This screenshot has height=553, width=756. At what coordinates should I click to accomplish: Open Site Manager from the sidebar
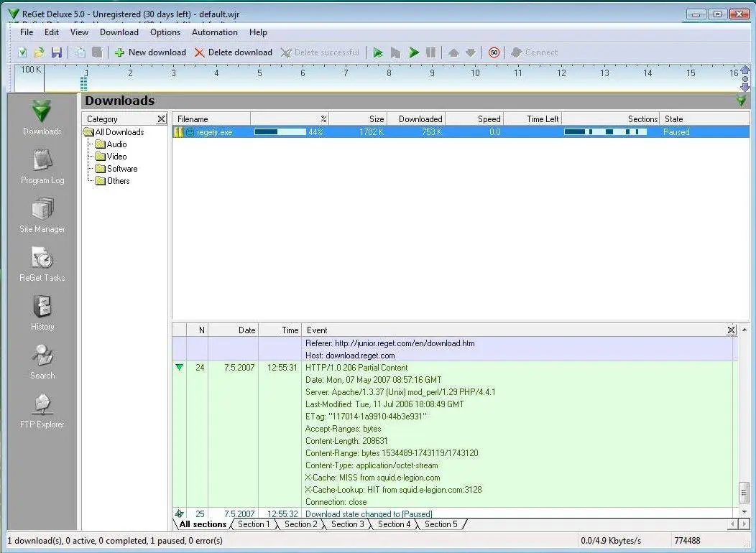coord(42,215)
